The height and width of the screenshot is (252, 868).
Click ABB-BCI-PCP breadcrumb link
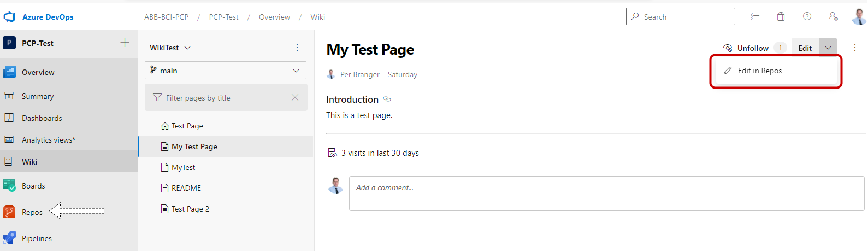tap(166, 17)
